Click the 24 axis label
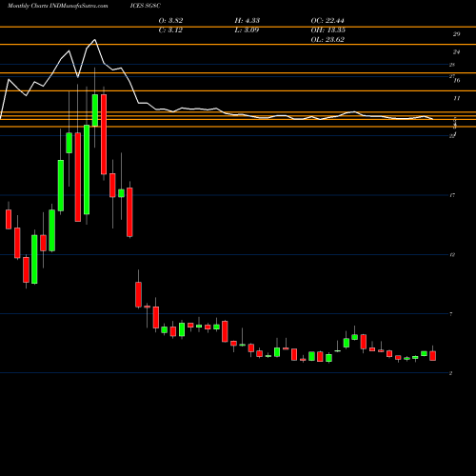 click(x=456, y=52)
